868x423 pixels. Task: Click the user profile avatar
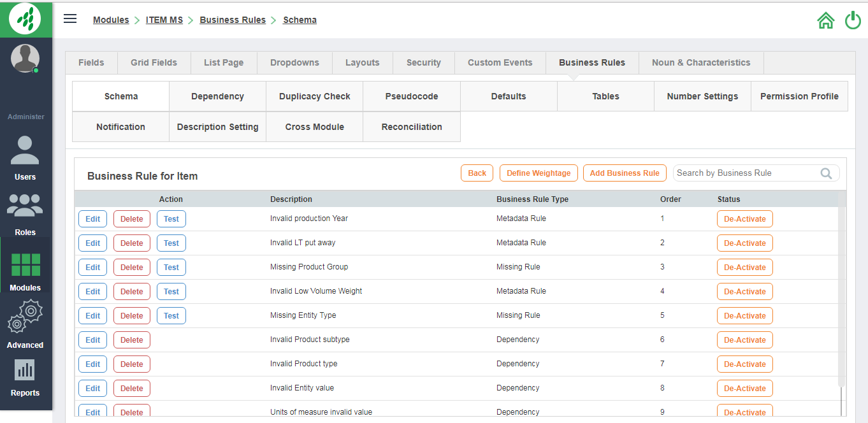tap(25, 58)
